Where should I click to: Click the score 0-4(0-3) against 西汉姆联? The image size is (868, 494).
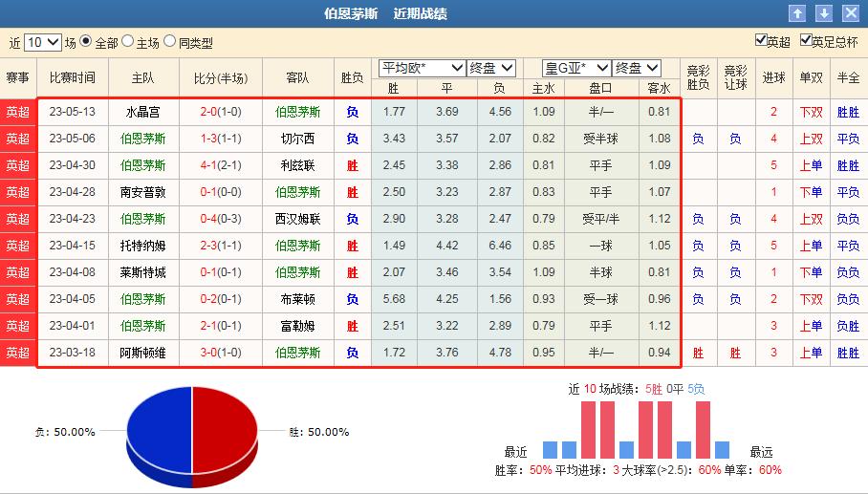coord(221,219)
